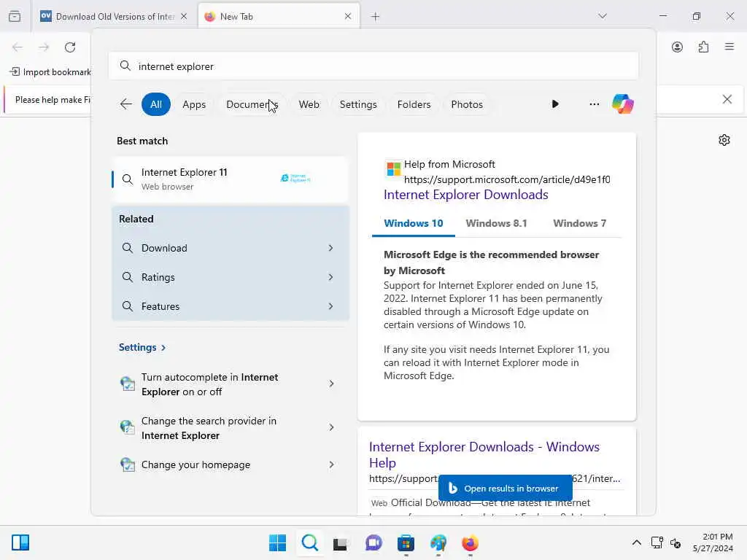Viewport: 747px width, 560px height.
Task: Open the new tab plus button
Action: 376,17
